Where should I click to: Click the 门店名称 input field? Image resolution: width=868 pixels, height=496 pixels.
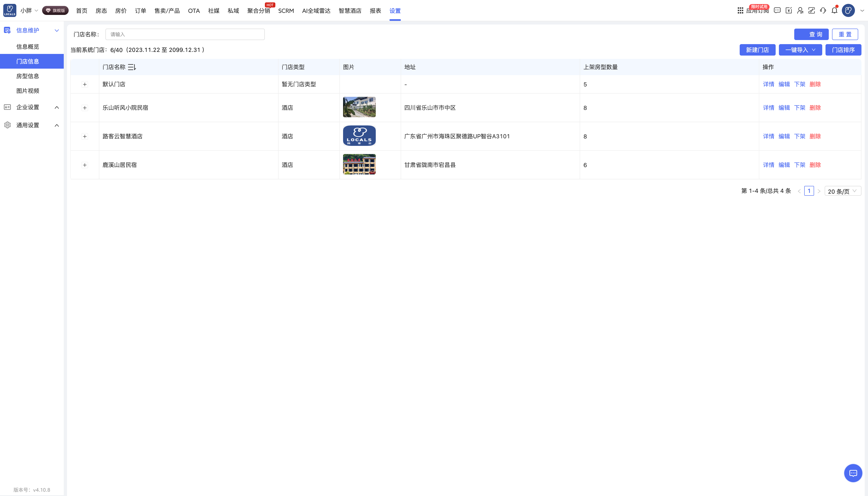pyautogui.click(x=185, y=34)
